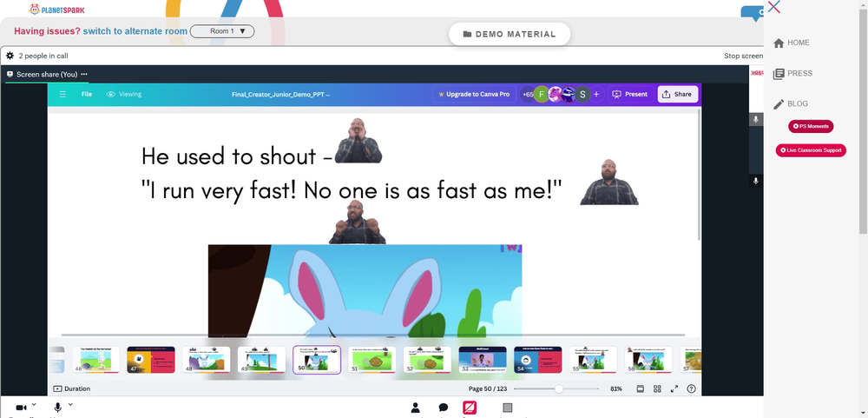Open the settings gear in call bar
The width and height of the screenshot is (868, 418).
click(x=10, y=56)
